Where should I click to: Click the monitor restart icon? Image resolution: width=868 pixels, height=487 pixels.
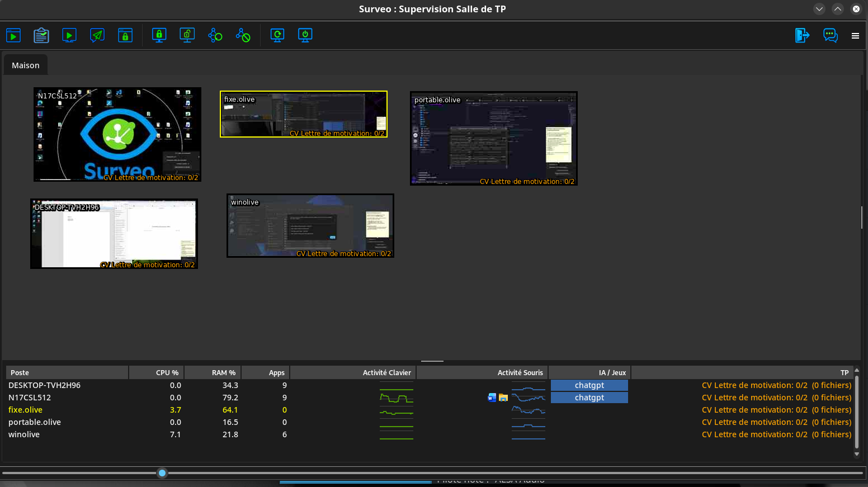(277, 36)
